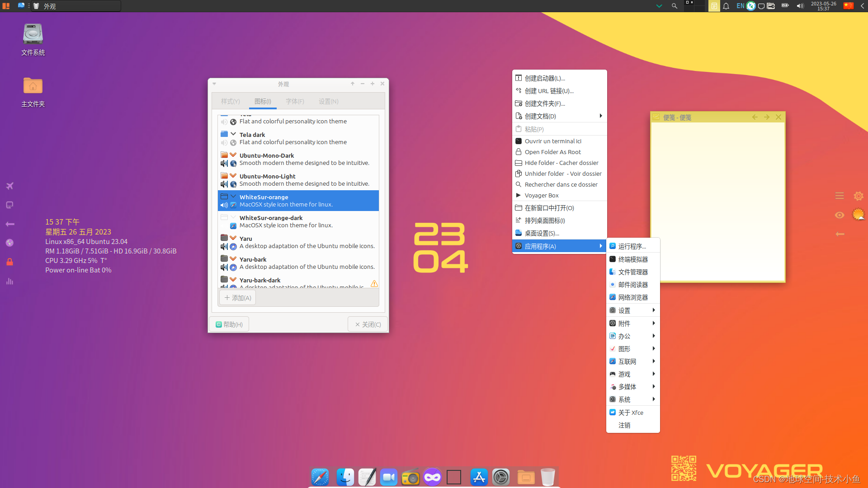Click the purple mask icon in the dock

coord(432,477)
